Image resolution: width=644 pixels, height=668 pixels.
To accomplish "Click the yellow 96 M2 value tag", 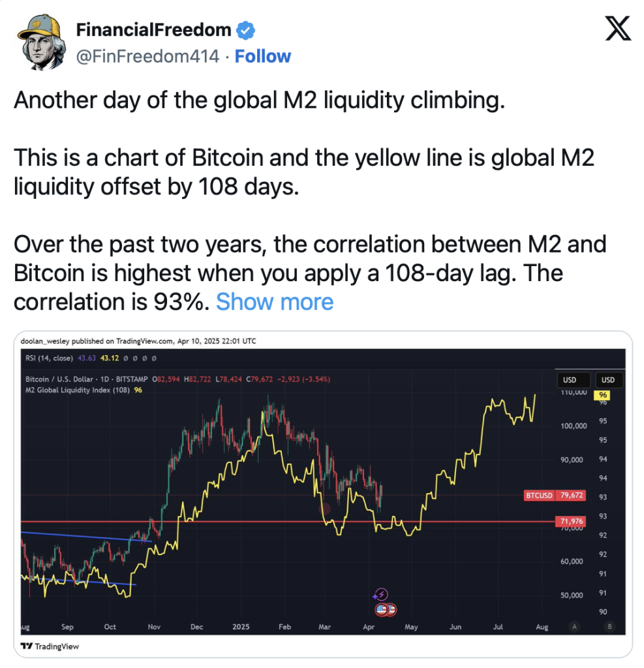I will coord(602,395).
